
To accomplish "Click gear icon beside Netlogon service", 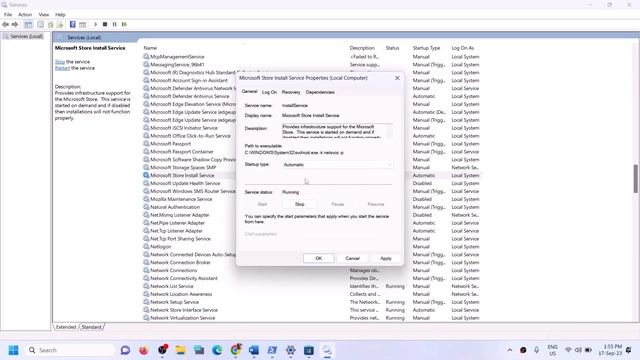I will tap(146, 247).
